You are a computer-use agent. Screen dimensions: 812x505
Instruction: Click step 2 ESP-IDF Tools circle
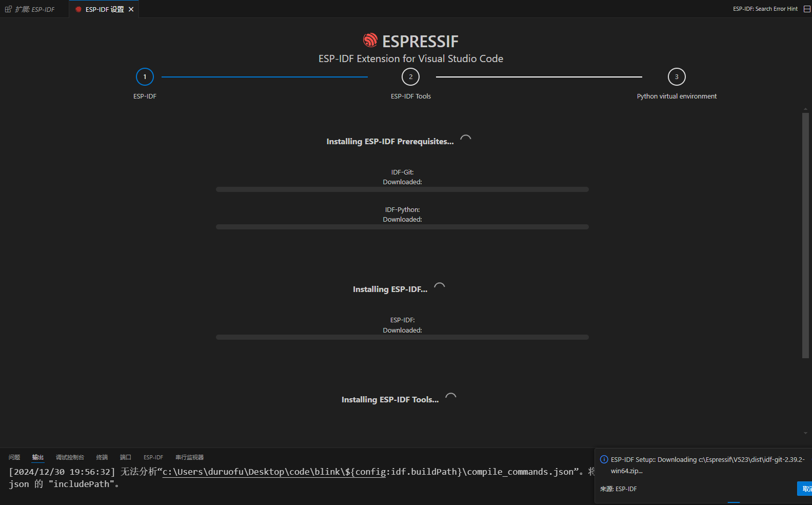[x=410, y=77]
